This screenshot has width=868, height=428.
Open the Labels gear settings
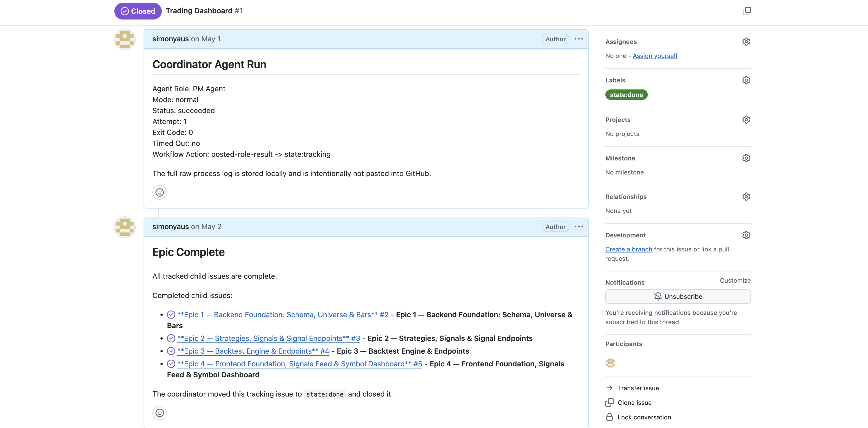pyautogui.click(x=746, y=80)
